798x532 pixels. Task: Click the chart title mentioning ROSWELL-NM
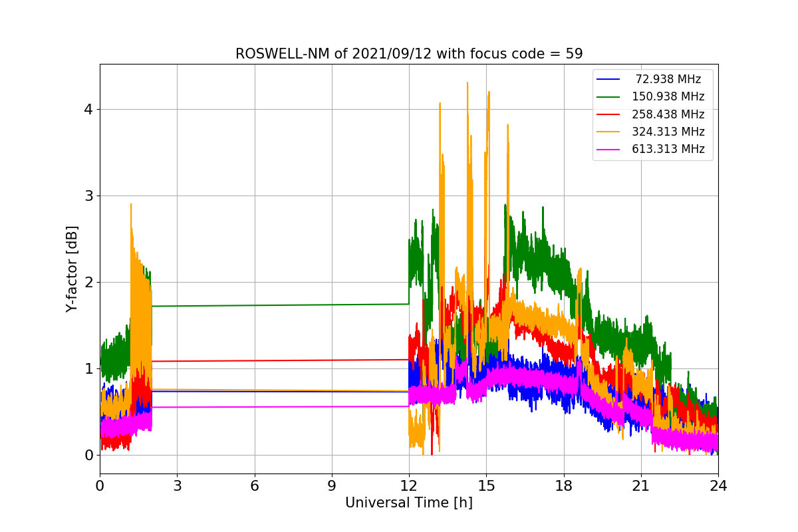pyautogui.click(x=409, y=54)
